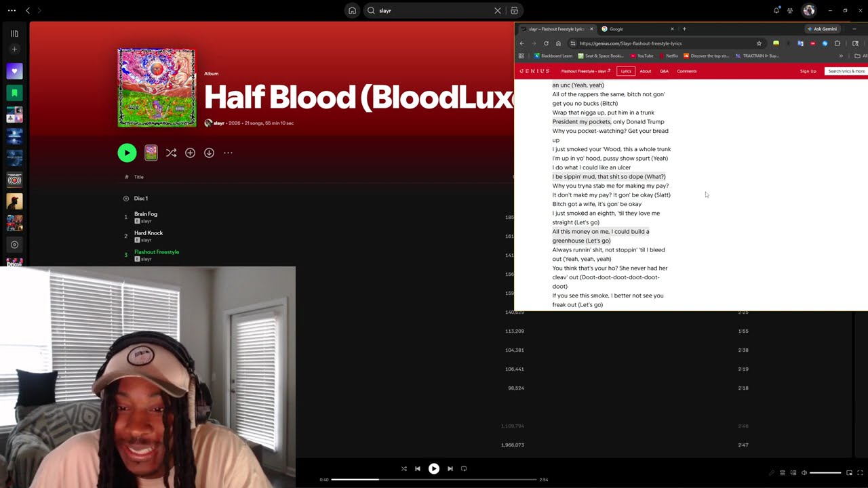The width and height of the screenshot is (868, 488).
Task: Adjust Spotify volume slider
Action: [825, 473]
